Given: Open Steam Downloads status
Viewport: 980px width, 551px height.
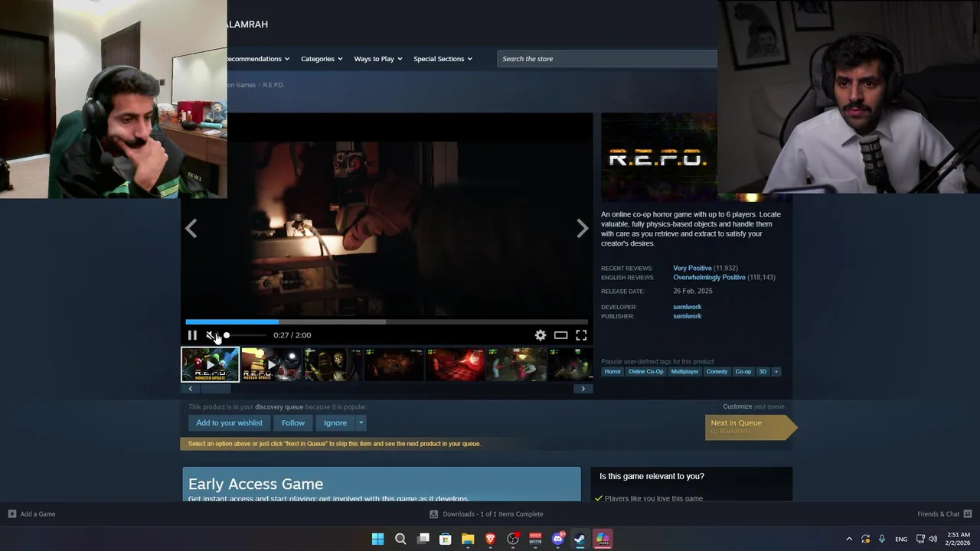Looking at the screenshot, I should click(486, 514).
